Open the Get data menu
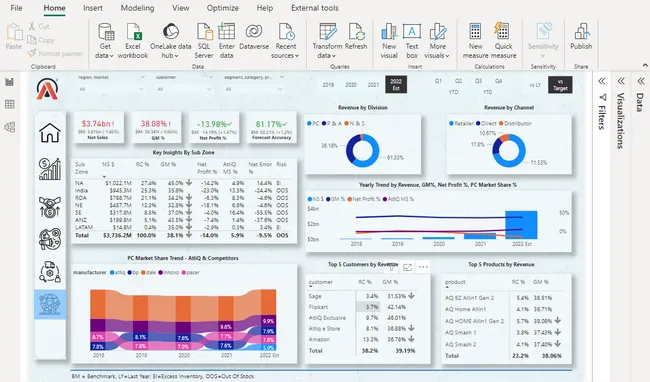Viewport: 650px width, 382px height. click(105, 41)
